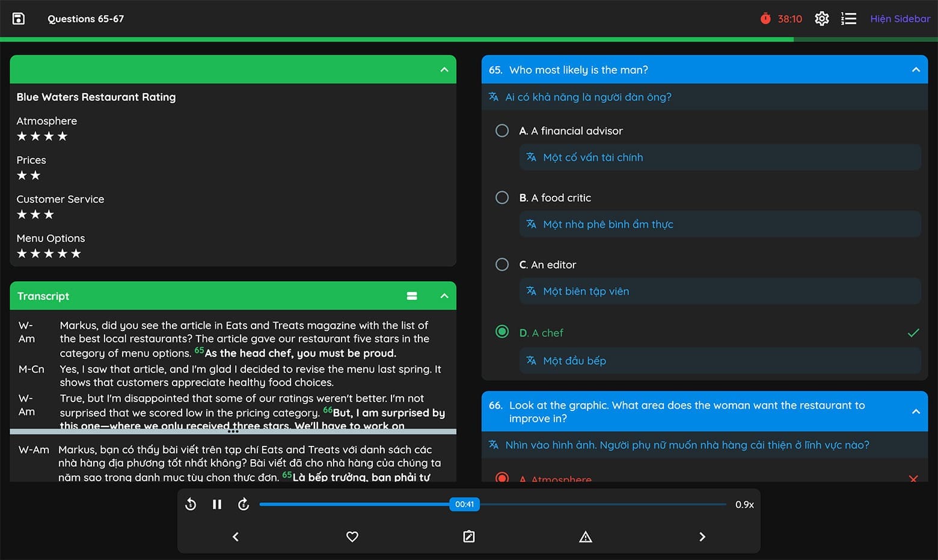This screenshot has height=560, width=938.
Task: Click the heart favorite icon
Action: [x=352, y=537]
